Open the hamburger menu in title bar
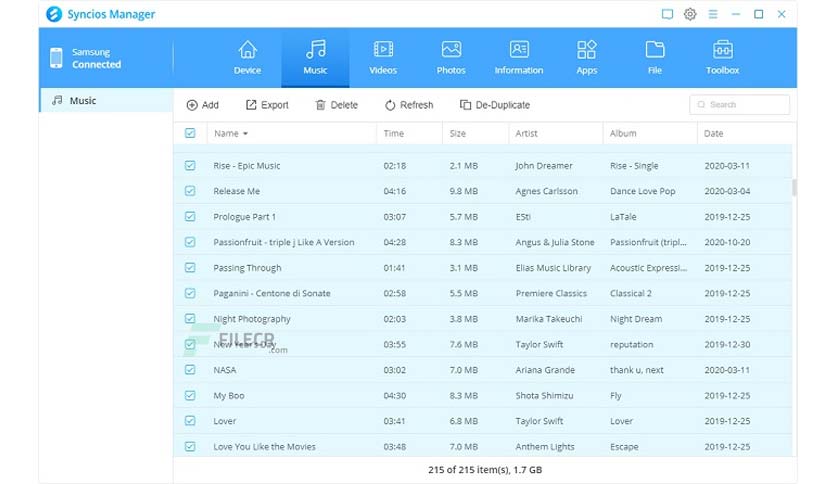Image resolution: width=836 pixels, height=484 pixels. point(713,14)
